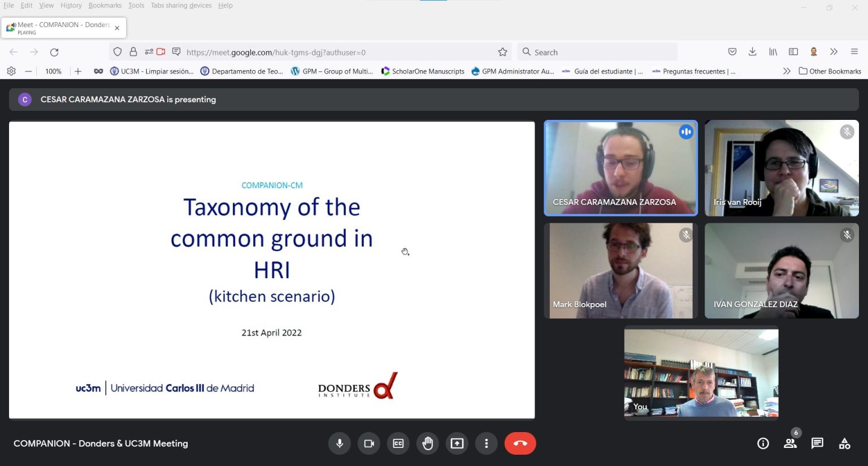
Task: Open the Firefox hamburger application menu
Action: tap(854, 52)
